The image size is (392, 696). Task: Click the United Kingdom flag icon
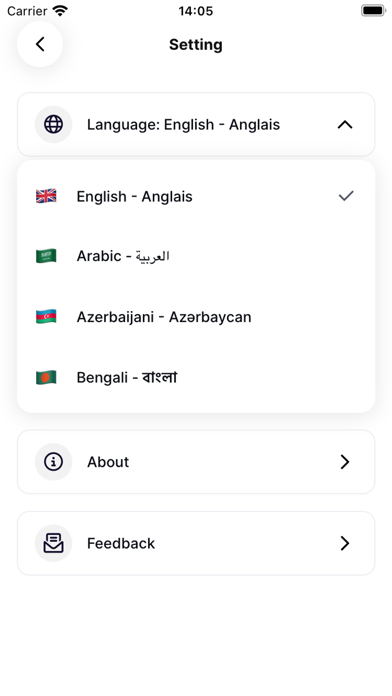tap(46, 196)
